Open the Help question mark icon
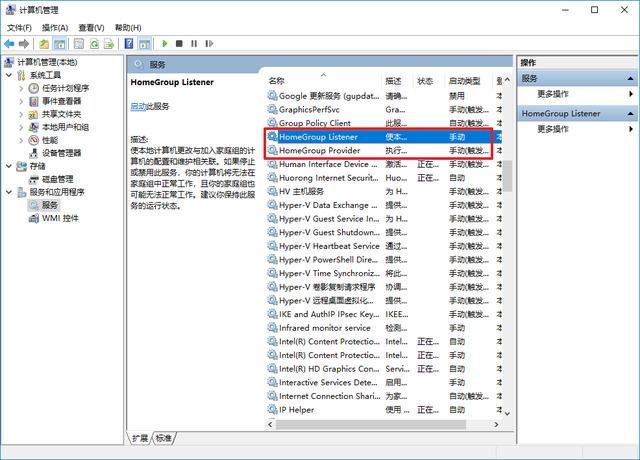 click(x=129, y=43)
